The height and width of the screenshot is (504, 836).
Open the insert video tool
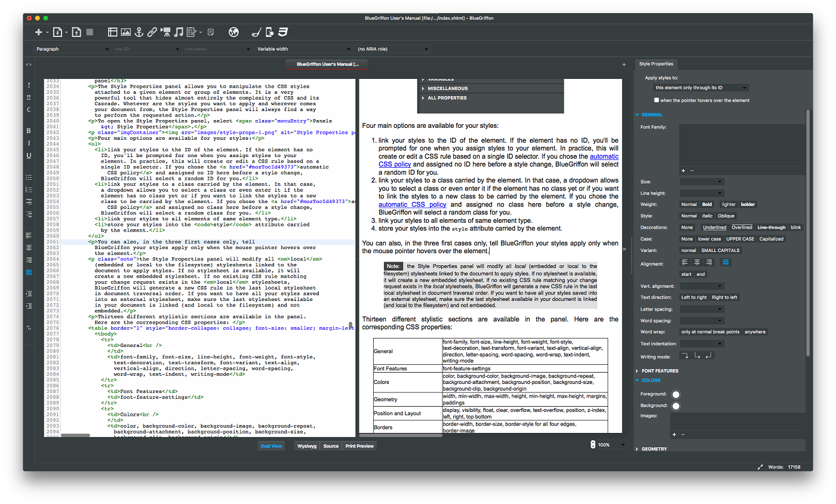tap(165, 33)
